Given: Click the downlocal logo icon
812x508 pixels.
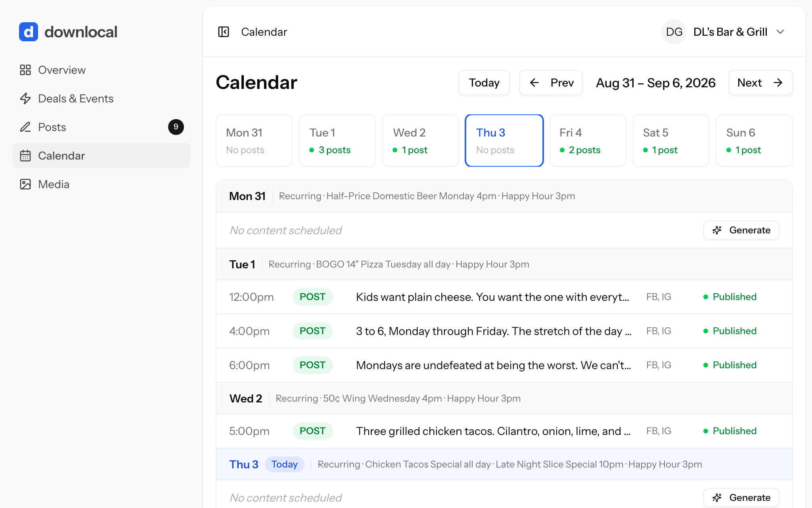Looking at the screenshot, I should point(29,32).
